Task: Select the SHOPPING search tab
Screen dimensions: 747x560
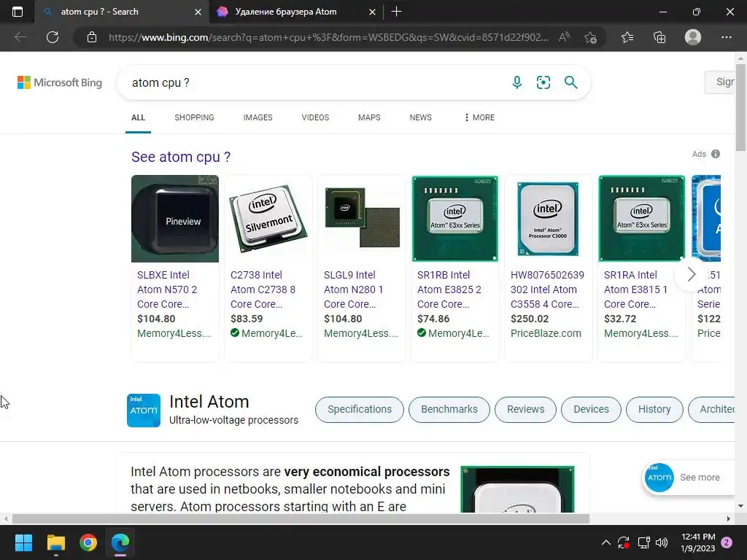Action: point(194,117)
